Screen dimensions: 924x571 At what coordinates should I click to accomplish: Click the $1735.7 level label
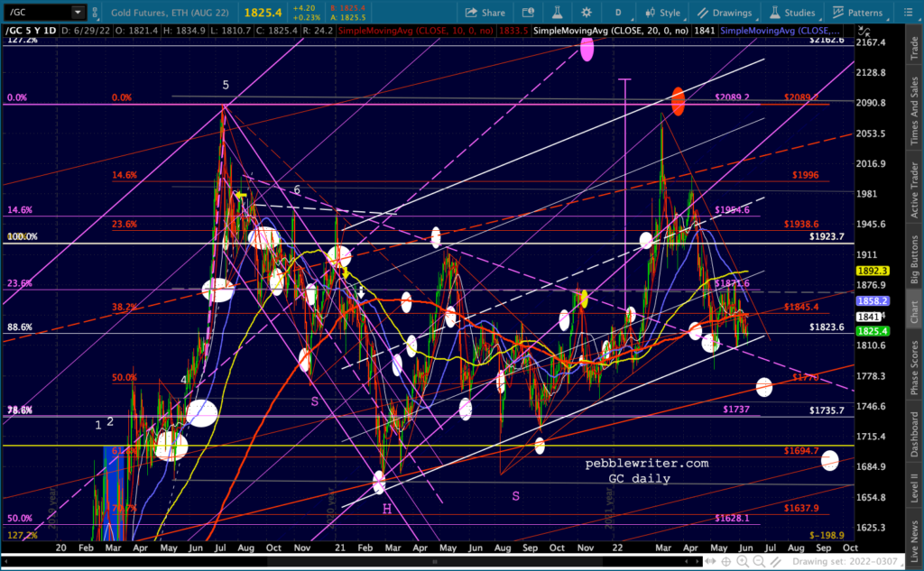[x=827, y=410]
